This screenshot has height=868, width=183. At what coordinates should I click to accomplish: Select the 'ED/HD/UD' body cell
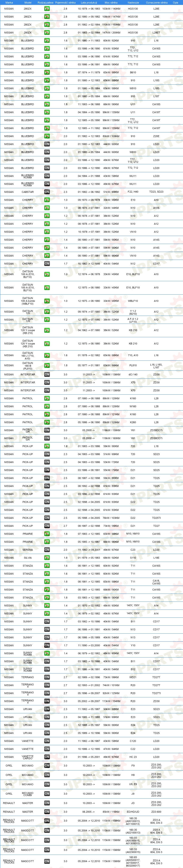click(x=133, y=812)
